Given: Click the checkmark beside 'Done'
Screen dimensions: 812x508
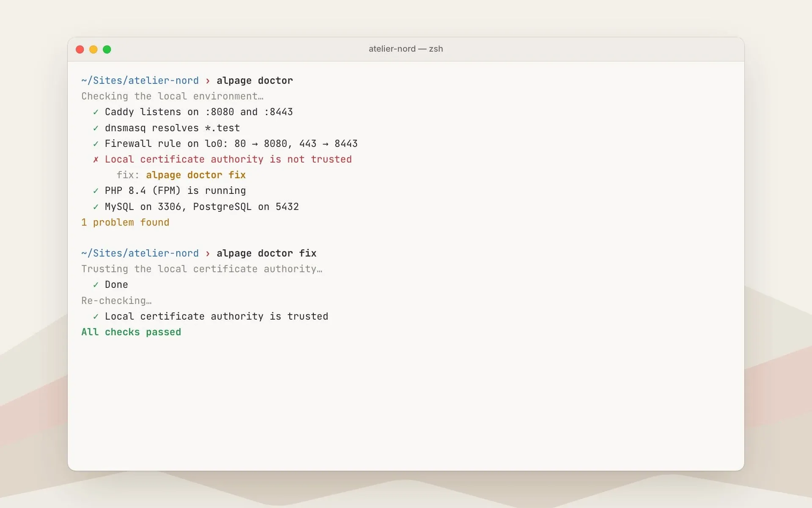Looking at the screenshot, I should 96,285.
